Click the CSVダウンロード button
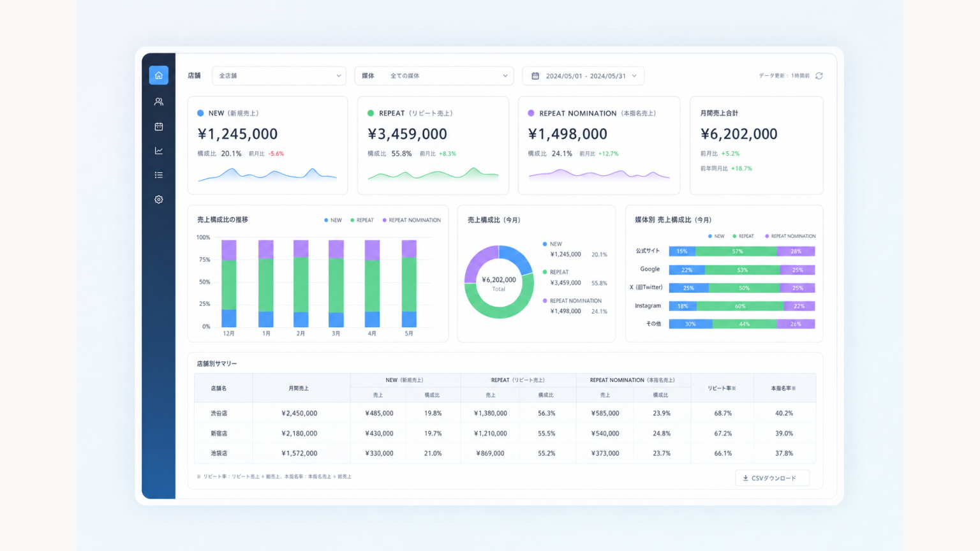This screenshot has height=551, width=980. [773, 478]
